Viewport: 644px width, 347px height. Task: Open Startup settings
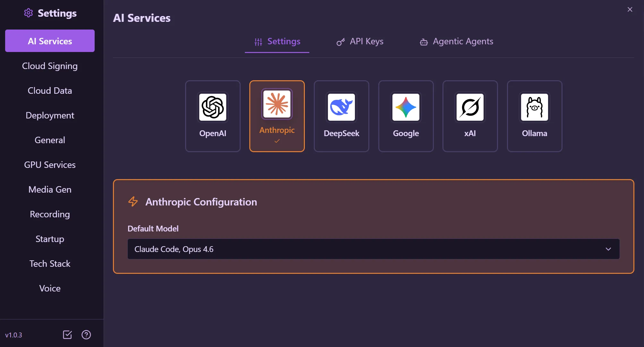50,239
